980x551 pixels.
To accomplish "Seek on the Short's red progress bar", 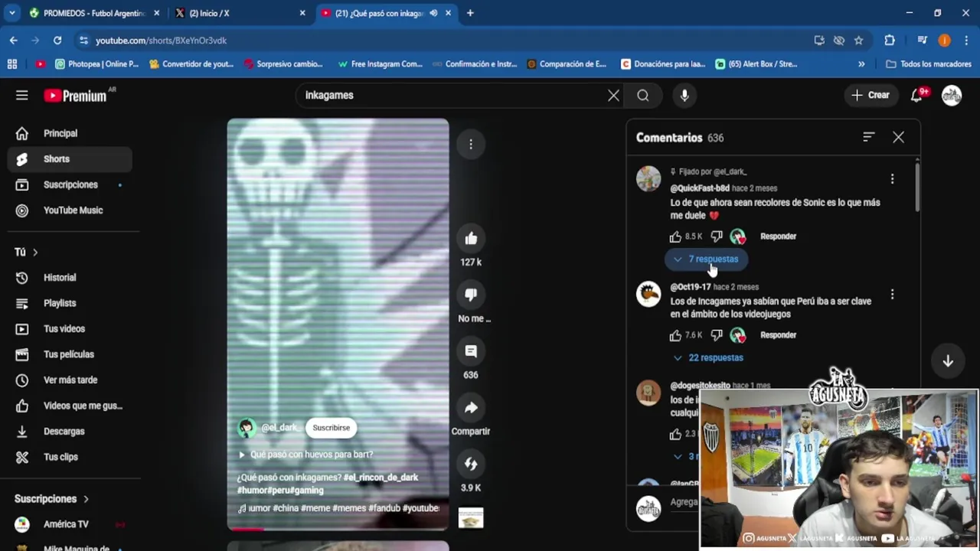I will pyautogui.click(x=338, y=529).
